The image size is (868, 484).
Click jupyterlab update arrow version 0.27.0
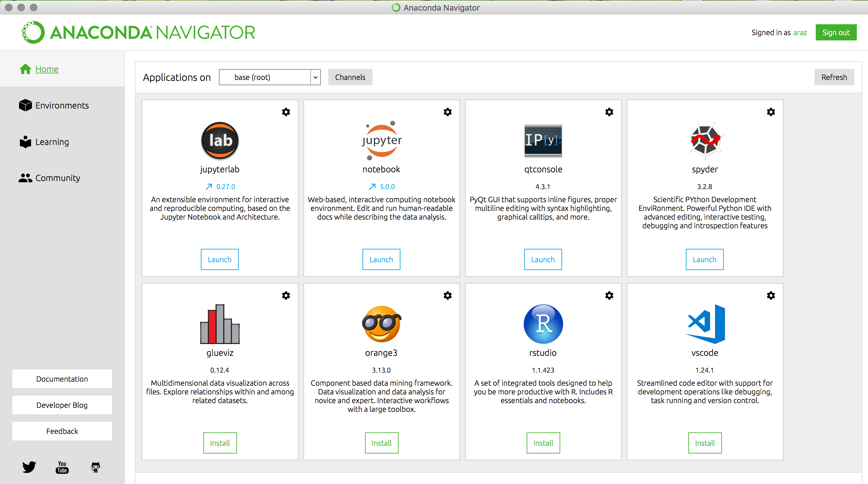tap(220, 186)
